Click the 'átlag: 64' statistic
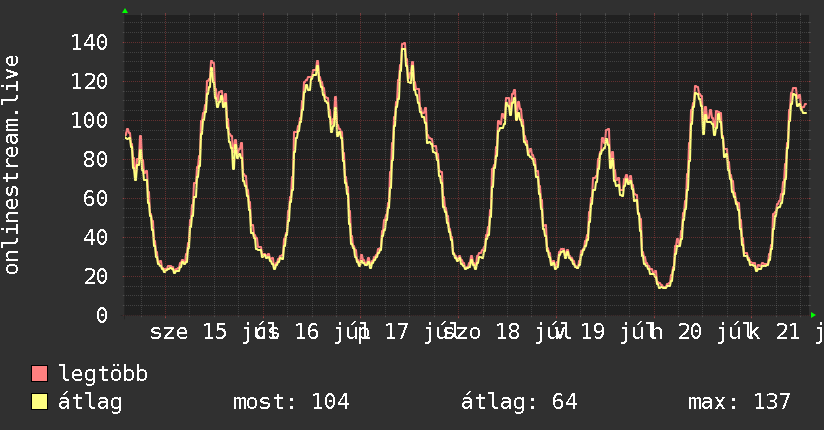This screenshot has height=430, width=824. click(x=519, y=402)
